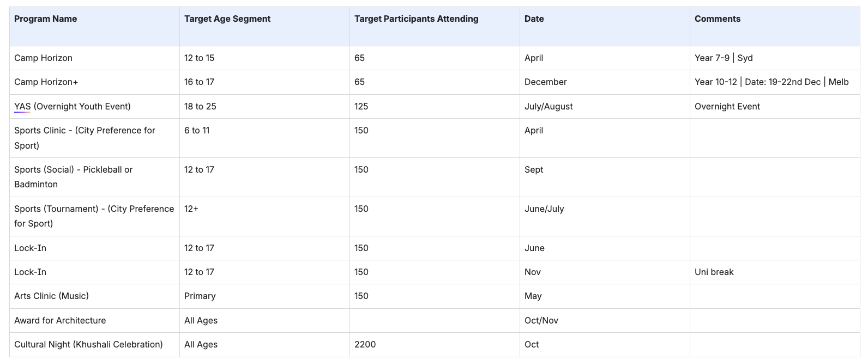Select the July/August date cell
This screenshot has width=868, height=360.
click(548, 107)
